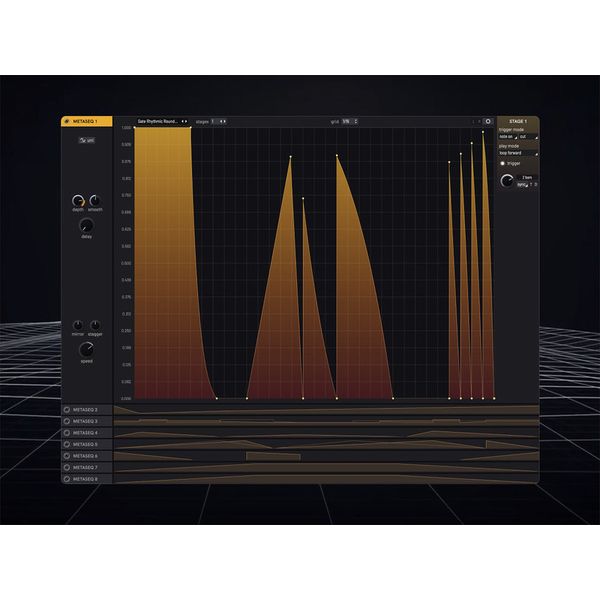Click the D dotted toggle beside sync
The height and width of the screenshot is (600, 600).
pyautogui.click(x=536, y=185)
